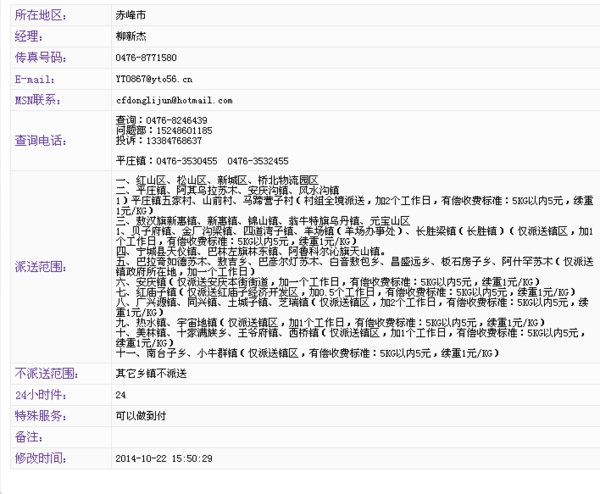Screen dimensions: 600x494
Task: Click the 修改时间 label cell
Action: [x=38, y=458]
